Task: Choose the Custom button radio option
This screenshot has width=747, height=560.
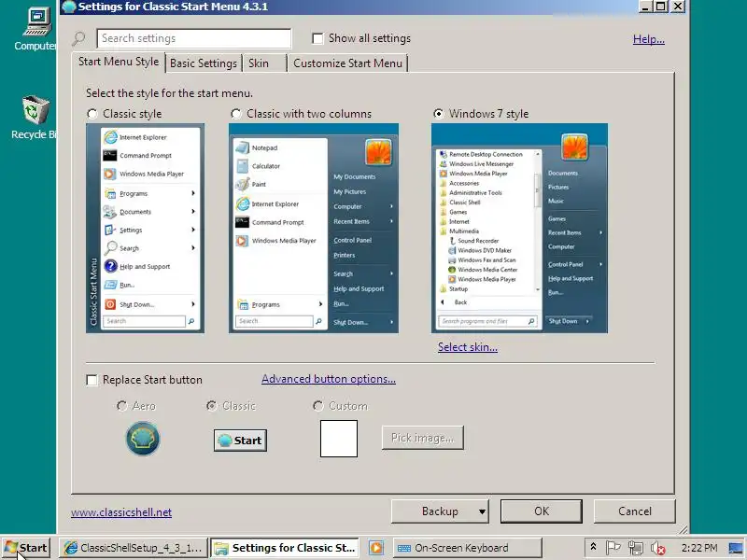Action: point(317,406)
